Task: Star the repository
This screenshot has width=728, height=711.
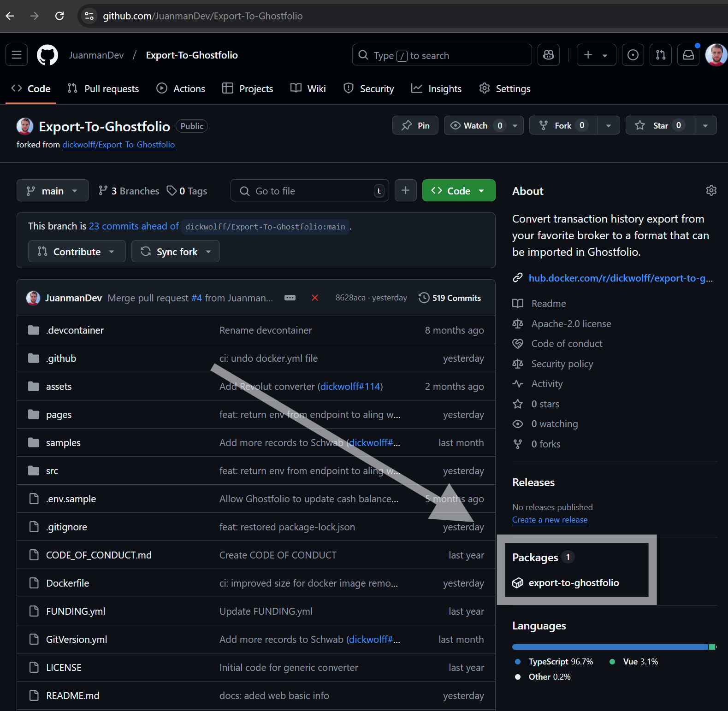Action: click(x=660, y=125)
